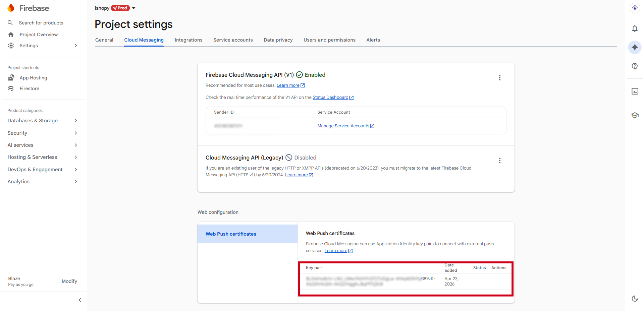
Task: Open App Hosting shortcut
Action: 33,78
